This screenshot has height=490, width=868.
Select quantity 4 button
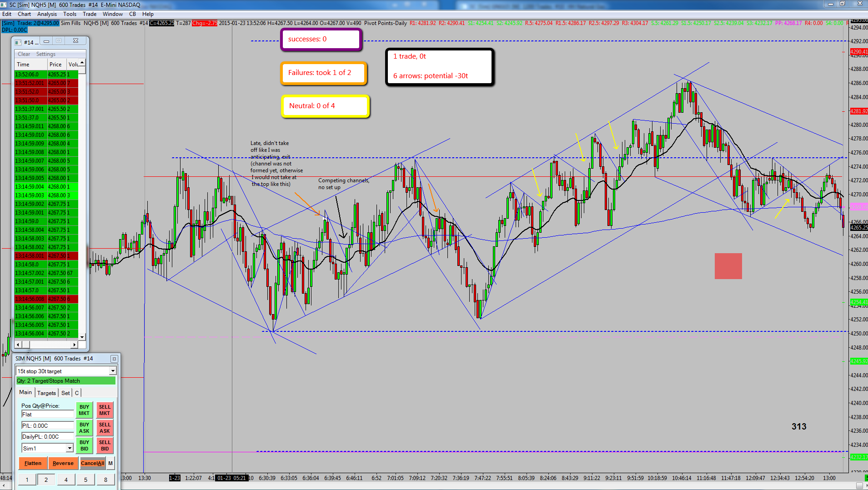(66, 480)
